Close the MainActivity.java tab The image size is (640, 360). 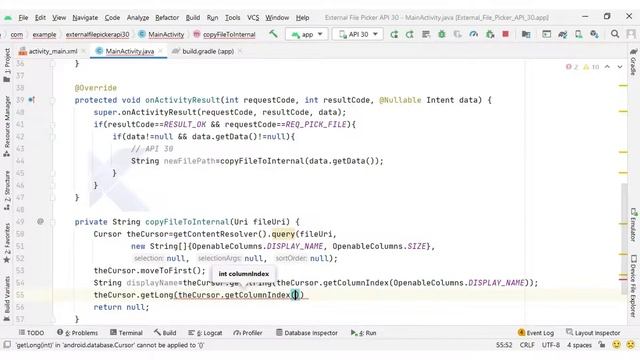(160, 51)
